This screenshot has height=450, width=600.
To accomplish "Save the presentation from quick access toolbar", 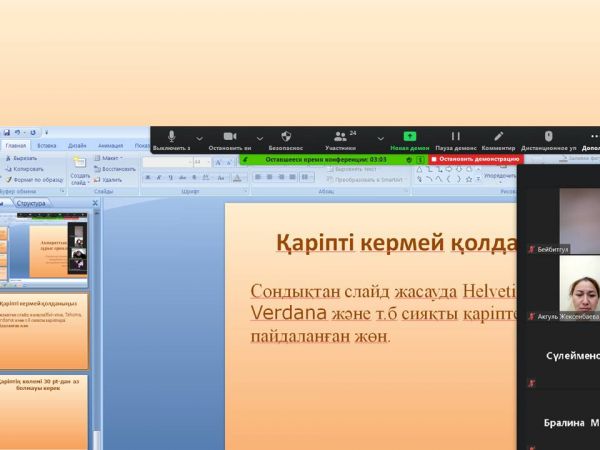I will point(7,132).
